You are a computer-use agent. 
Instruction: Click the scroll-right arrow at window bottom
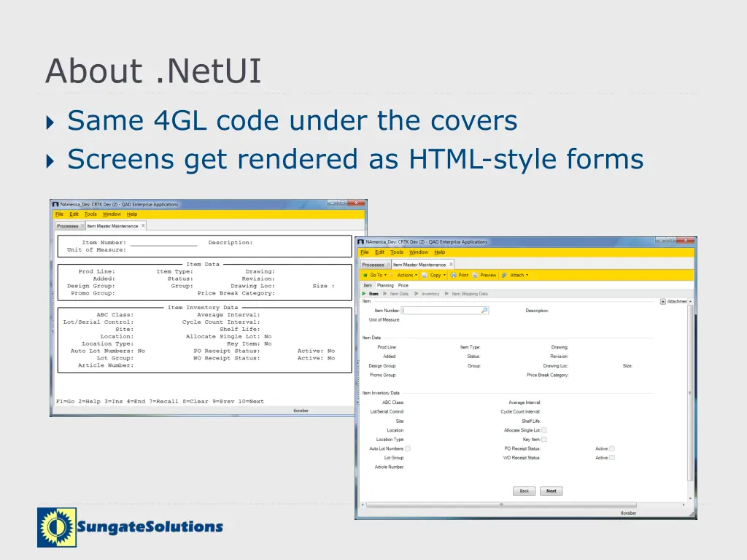click(684, 505)
